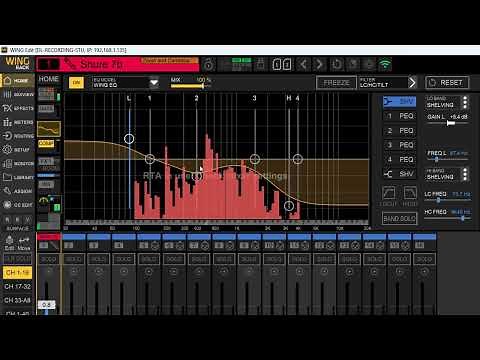The width and height of the screenshot is (480, 360).
Task: Open the Assign page
Action: pyautogui.click(x=18, y=191)
